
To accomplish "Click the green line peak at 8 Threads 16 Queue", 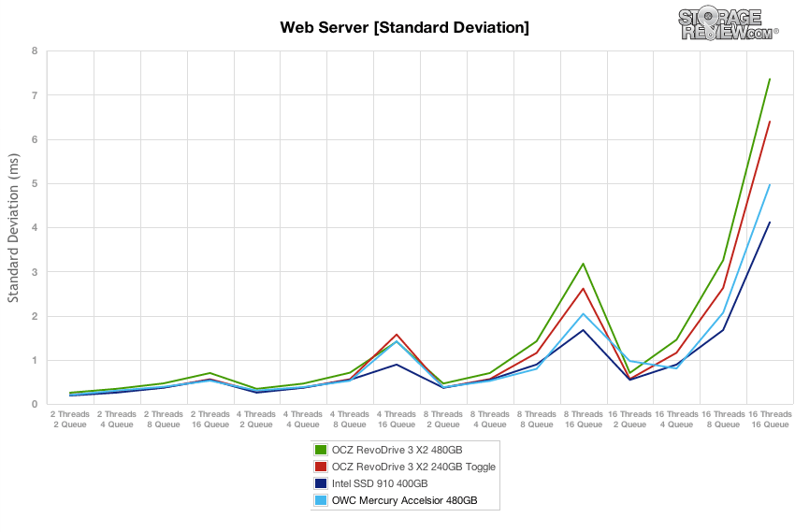I will pos(583,264).
